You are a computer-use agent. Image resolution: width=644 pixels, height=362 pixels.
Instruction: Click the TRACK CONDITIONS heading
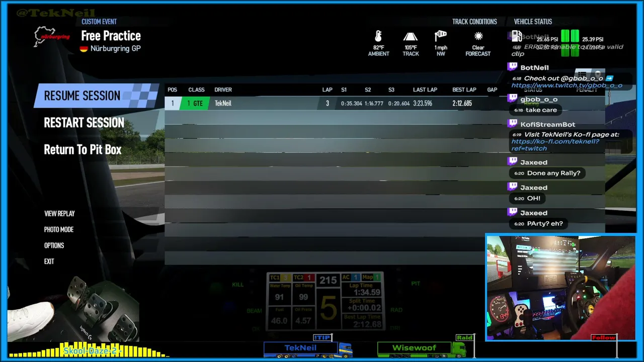(x=474, y=22)
